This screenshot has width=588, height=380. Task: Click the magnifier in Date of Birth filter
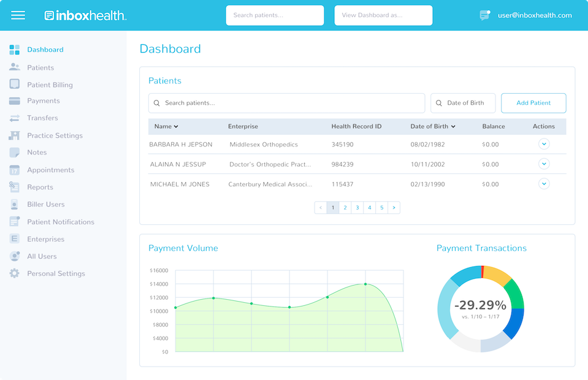click(439, 103)
